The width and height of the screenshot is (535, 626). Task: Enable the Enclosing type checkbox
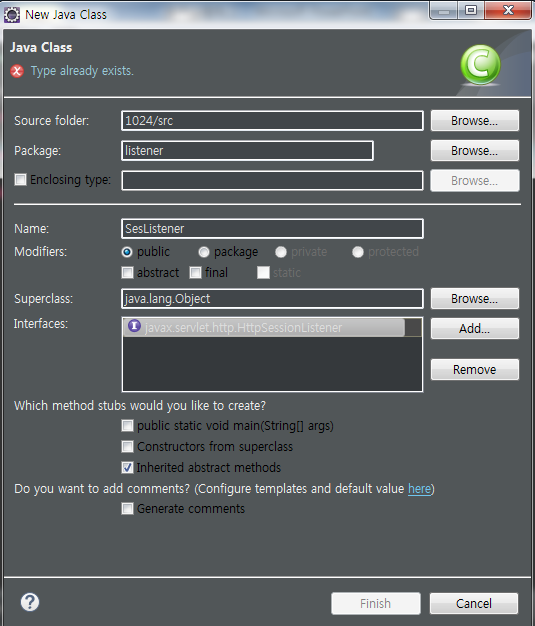pos(20,179)
